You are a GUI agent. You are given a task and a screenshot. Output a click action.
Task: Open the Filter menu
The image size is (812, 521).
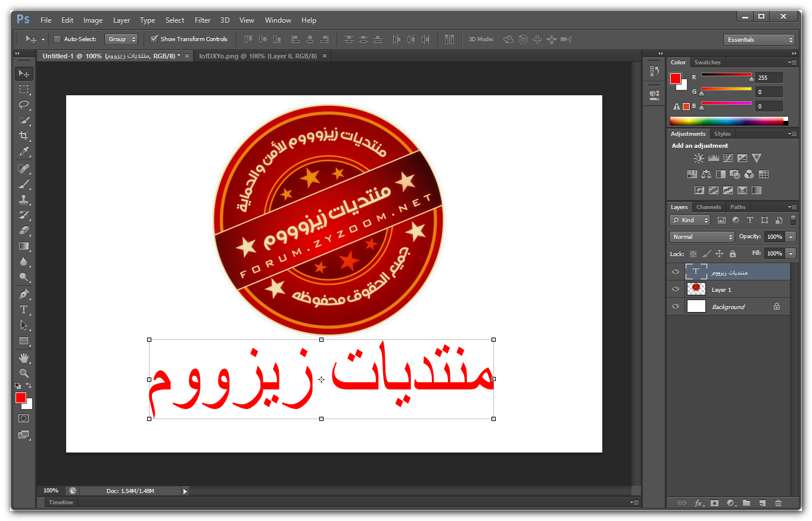point(203,20)
